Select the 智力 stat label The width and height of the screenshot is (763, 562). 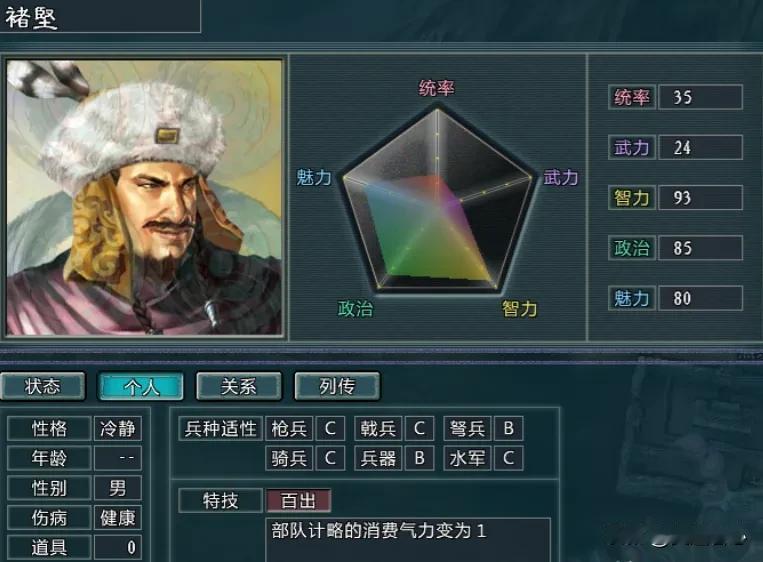tap(632, 198)
